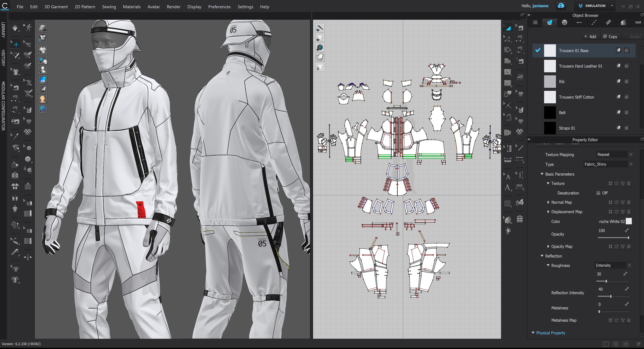Viewport: 644px width, 349px height.
Task: Toggle the checkmark on Trousers 01 Base
Action: click(538, 50)
